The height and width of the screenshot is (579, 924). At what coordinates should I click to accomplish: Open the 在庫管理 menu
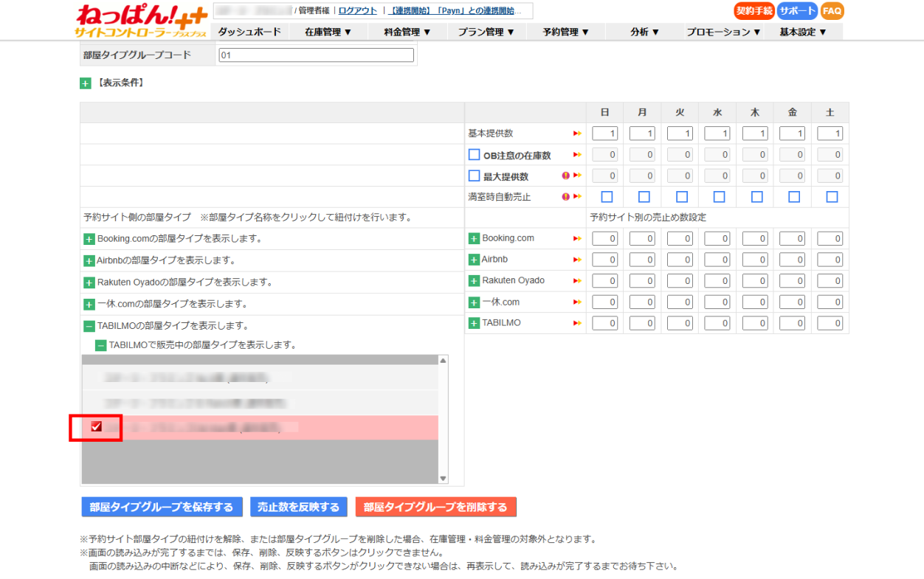328,32
